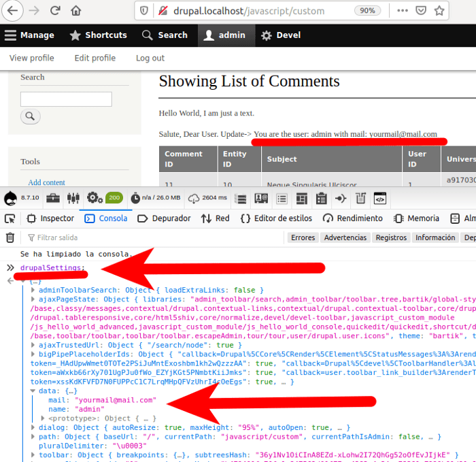Toggle the Errores console filter
This screenshot has height=462, width=476.
coord(303,237)
